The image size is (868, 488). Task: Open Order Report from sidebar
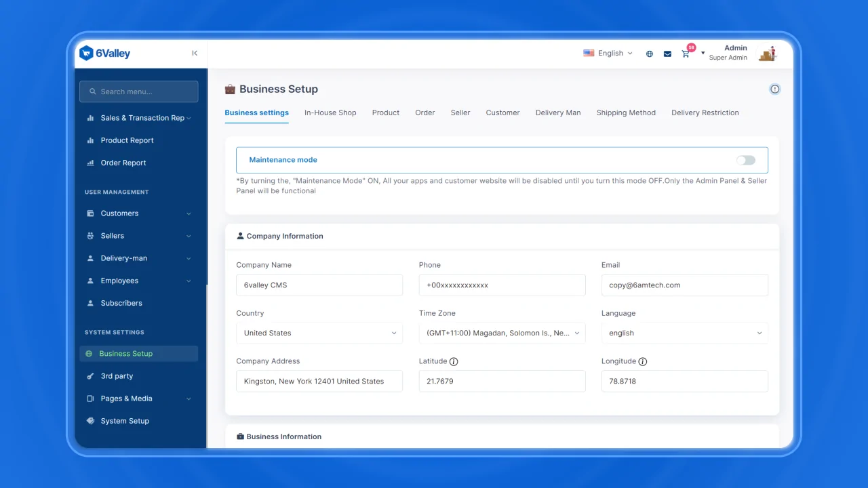click(123, 163)
